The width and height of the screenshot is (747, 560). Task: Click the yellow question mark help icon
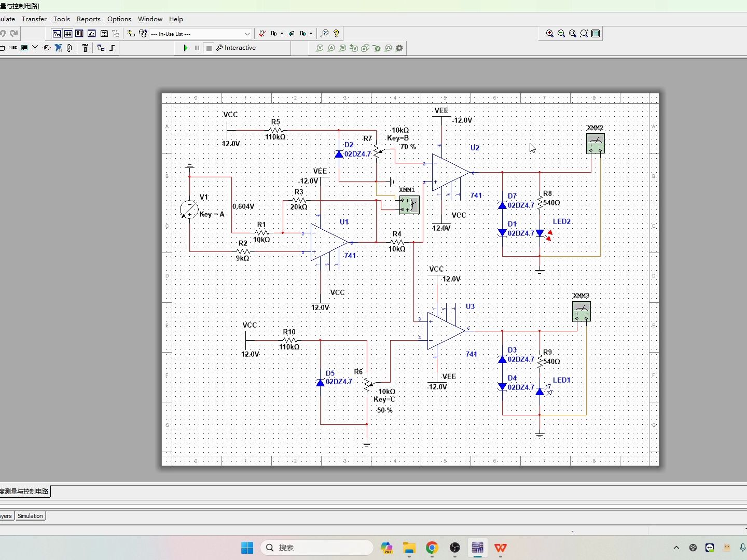336,34
